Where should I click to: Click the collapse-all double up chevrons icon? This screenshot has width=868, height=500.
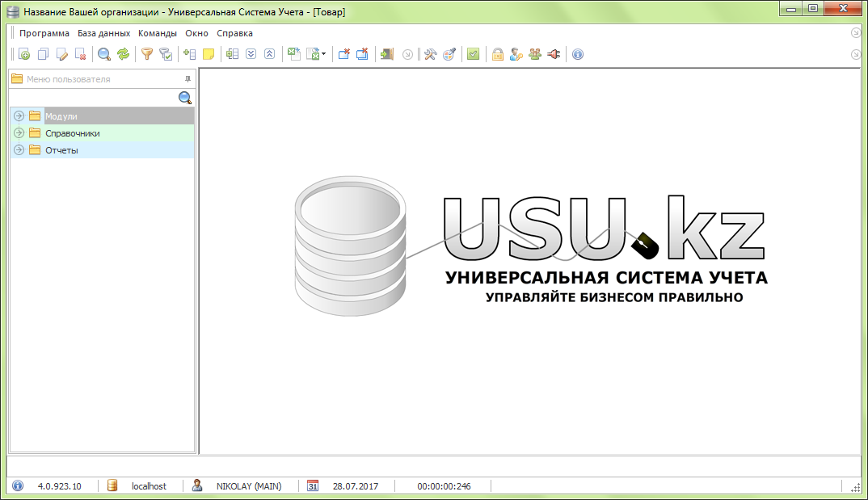(270, 54)
